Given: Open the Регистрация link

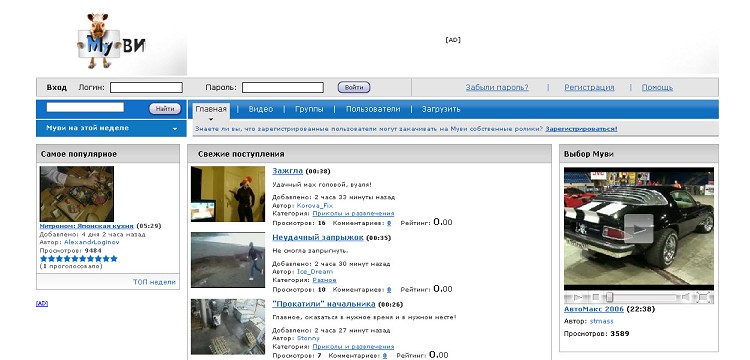Looking at the screenshot, I should [589, 87].
